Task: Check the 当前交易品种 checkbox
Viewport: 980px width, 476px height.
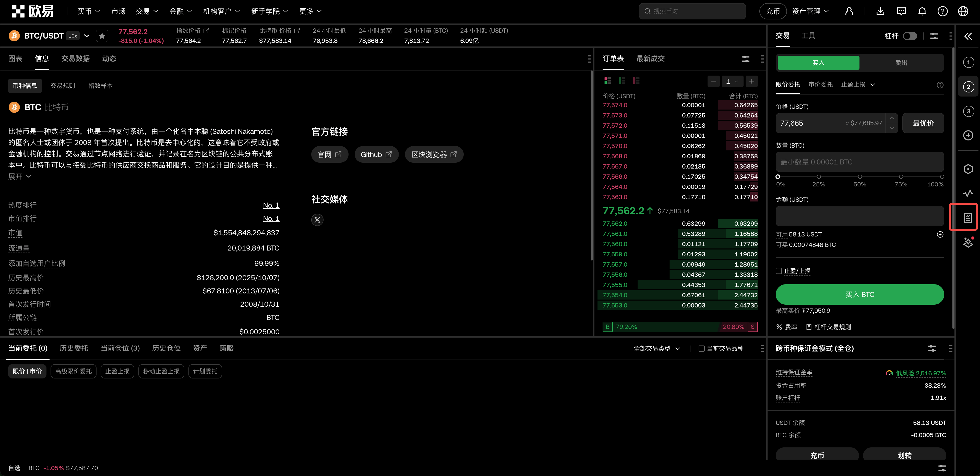Action: 701,349
